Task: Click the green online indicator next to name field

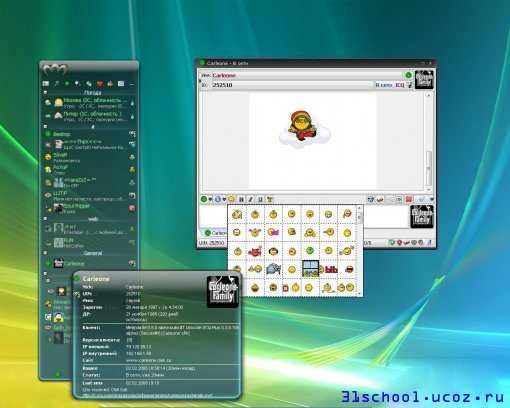Action: pos(408,75)
